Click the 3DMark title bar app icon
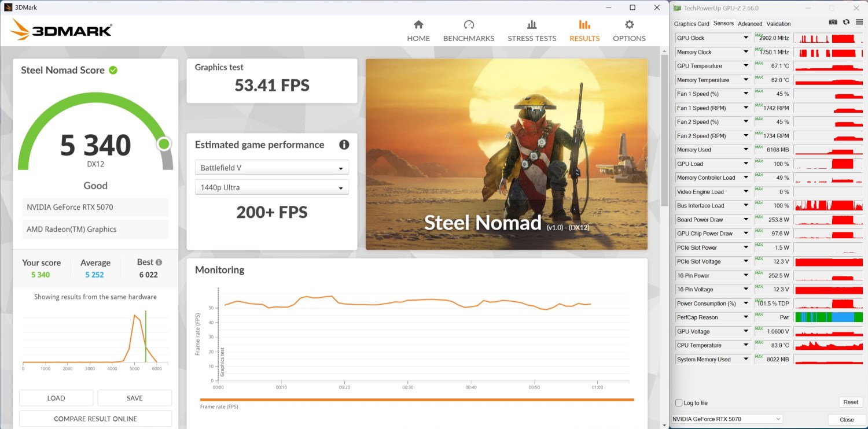Viewport: 868px width, 429px height. [x=8, y=8]
